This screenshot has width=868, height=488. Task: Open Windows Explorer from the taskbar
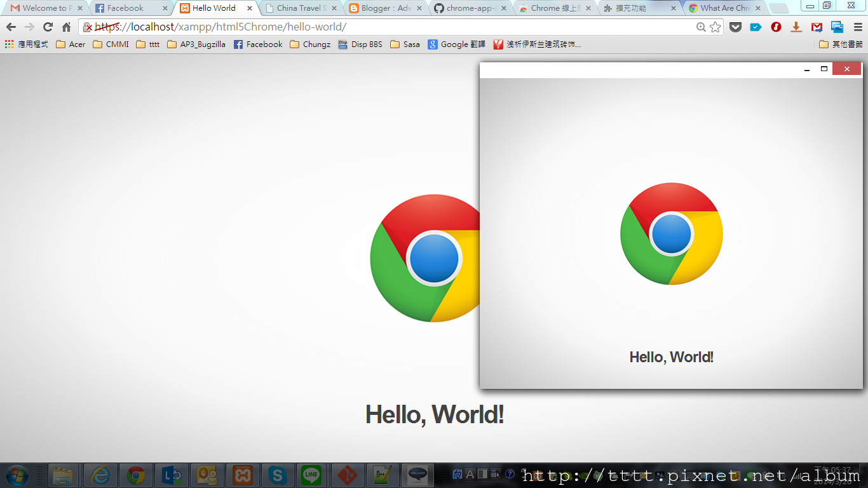pos(64,475)
